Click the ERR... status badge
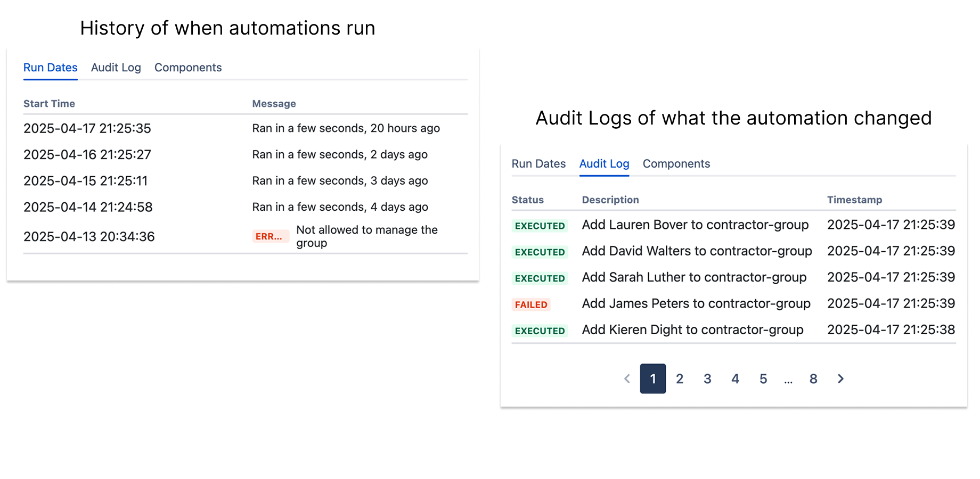Screen dimensions: 980x479 tap(271, 236)
